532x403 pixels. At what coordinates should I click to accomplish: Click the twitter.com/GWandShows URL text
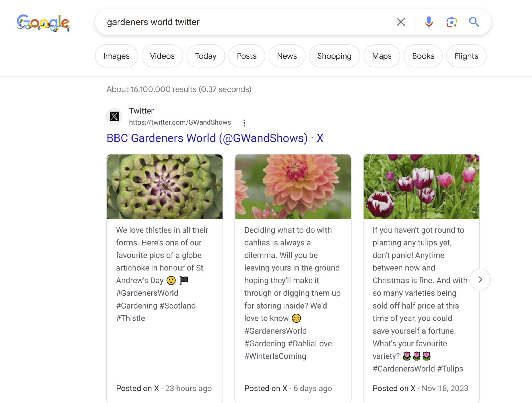(180, 122)
